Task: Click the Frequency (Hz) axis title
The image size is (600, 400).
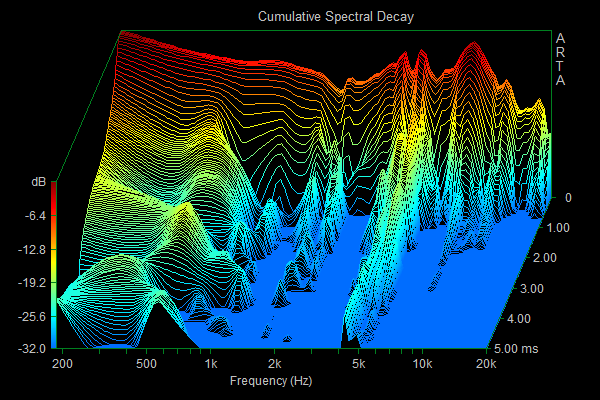Action: pos(273,382)
